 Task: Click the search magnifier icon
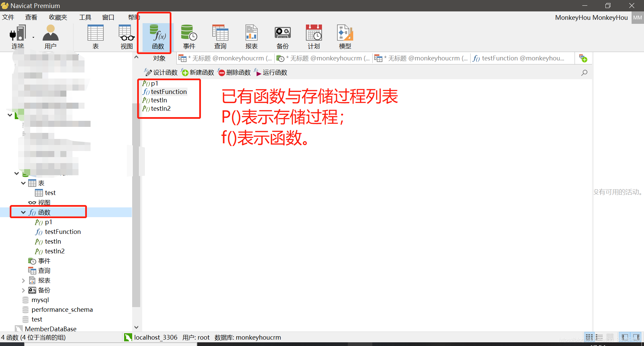[584, 72]
